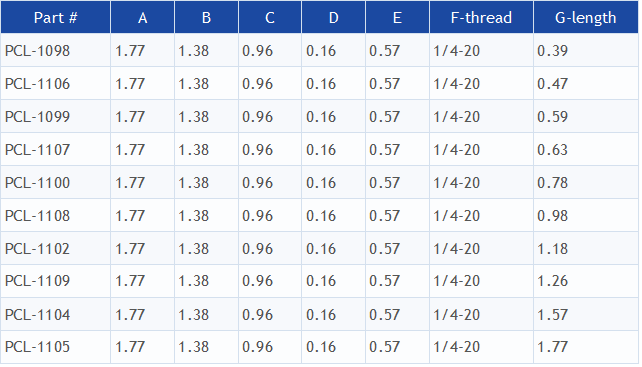Screen dimensions: 642x367
Task: Open part PCL-1102
Action: coord(37,249)
